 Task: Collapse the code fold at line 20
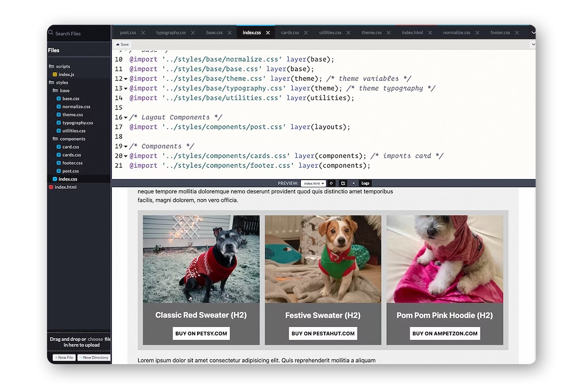coord(126,156)
